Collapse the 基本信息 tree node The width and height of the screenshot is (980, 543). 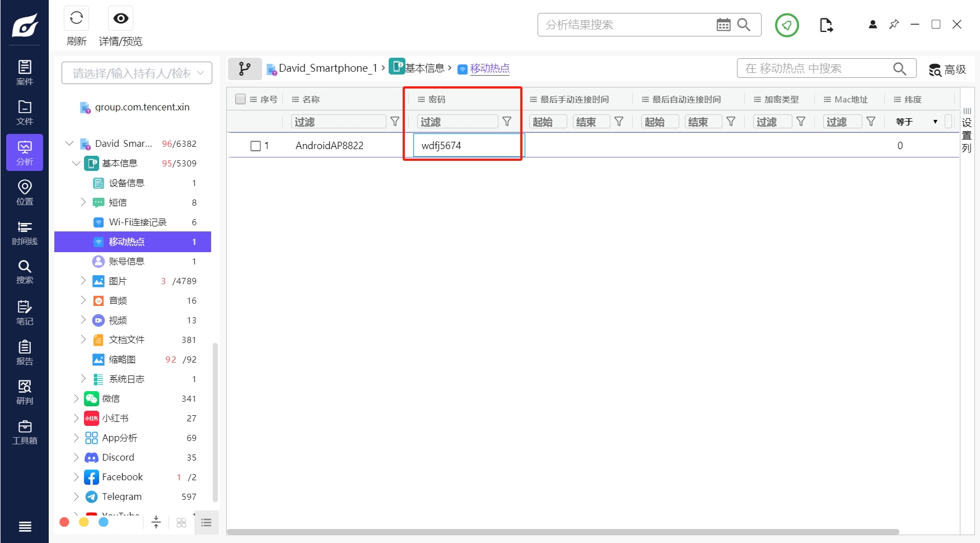(76, 163)
